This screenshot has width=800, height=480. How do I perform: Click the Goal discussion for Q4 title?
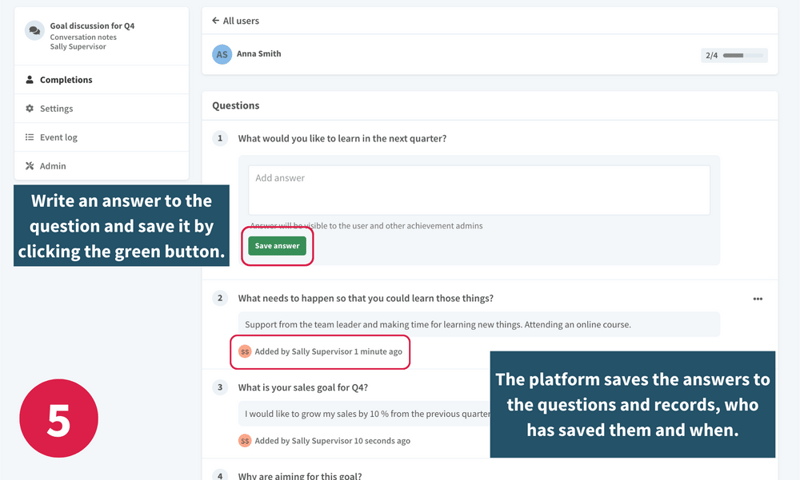tap(92, 26)
